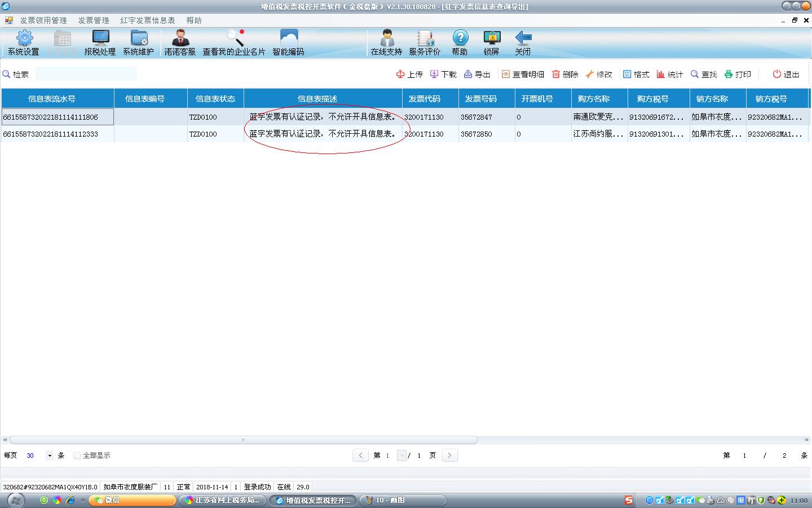Expand the rows-per-page dropdown showing 30

click(50, 456)
